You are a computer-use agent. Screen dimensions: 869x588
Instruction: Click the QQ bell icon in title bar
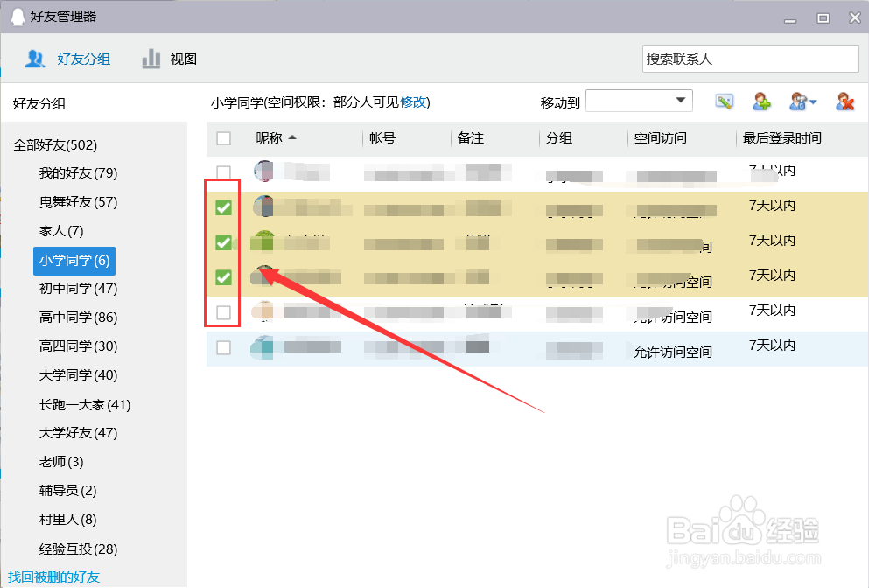[x=18, y=16]
